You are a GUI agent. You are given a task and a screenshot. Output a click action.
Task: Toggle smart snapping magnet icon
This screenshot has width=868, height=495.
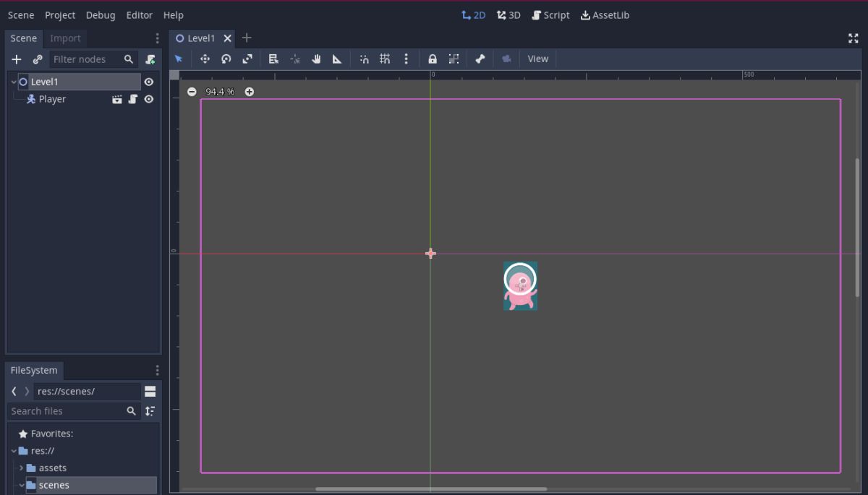(364, 59)
